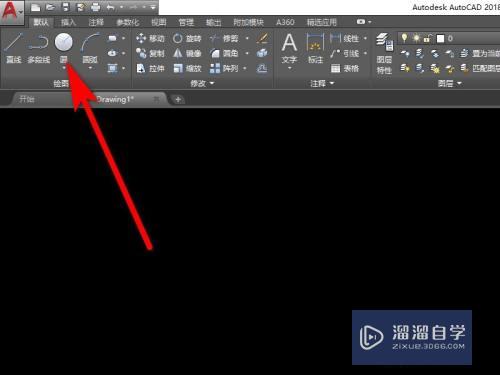Click the Table (表格) tool

click(x=345, y=69)
